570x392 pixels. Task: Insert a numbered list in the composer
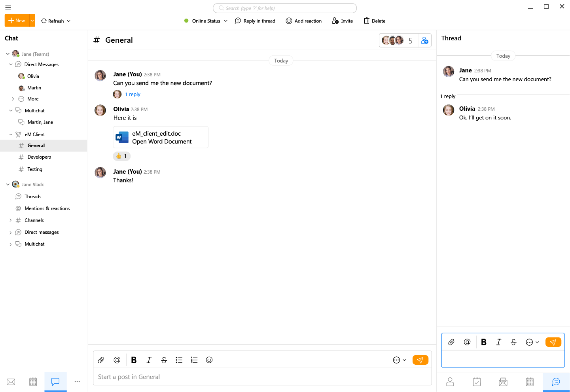(194, 360)
